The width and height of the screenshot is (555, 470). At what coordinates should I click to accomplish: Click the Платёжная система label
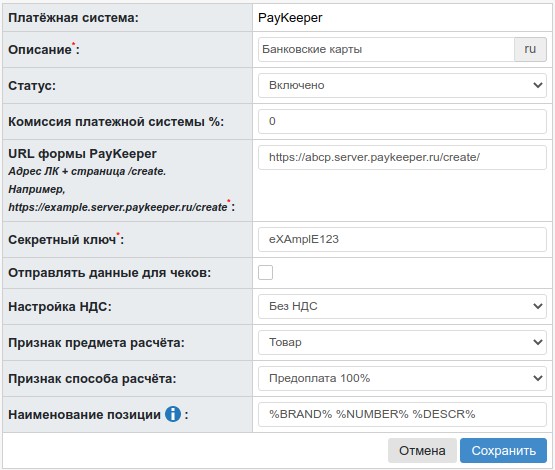pos(73,18)
